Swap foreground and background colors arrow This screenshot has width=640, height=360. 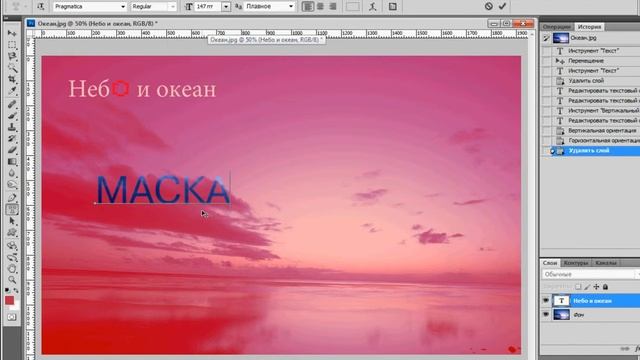click(16, 291)
